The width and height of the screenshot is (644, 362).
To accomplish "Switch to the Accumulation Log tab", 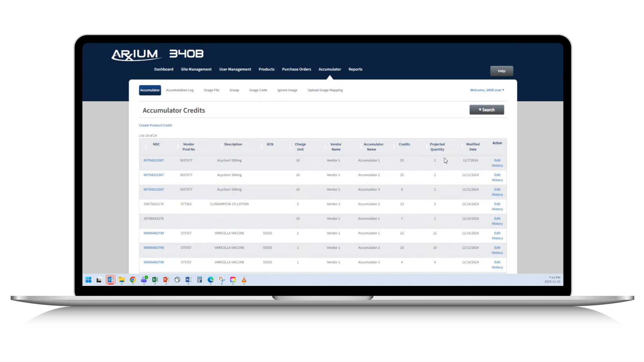I will pyautogui.click(x=179, y=90).
